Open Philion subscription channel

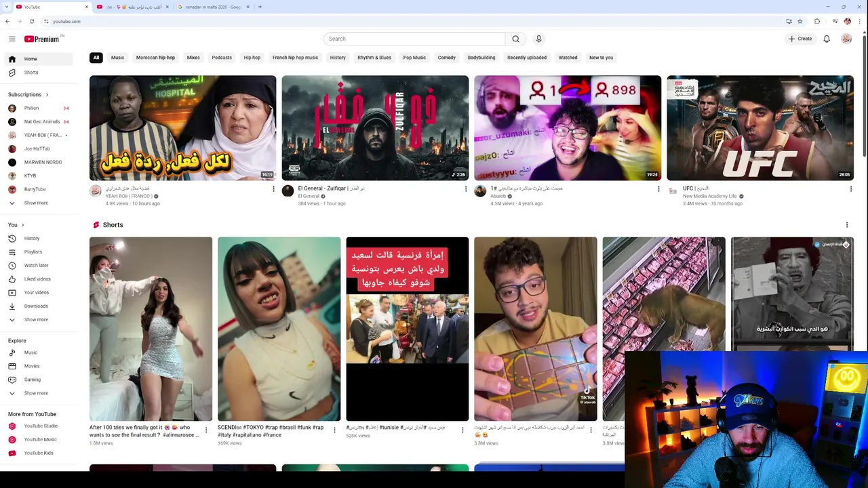tap(38, 108)
